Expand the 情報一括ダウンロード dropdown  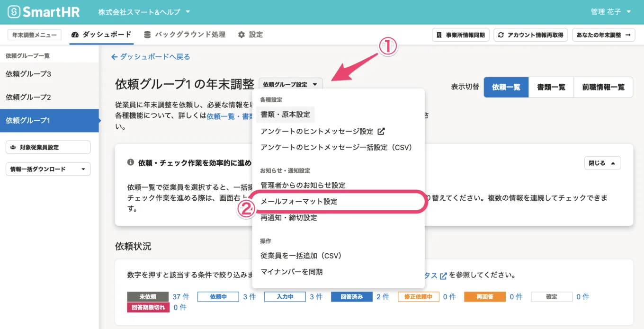(48, 169)
